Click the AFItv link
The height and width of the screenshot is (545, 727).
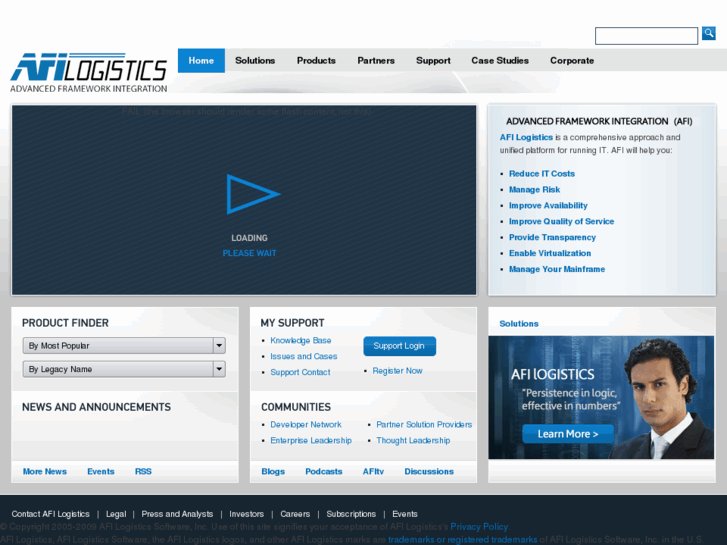pyautogui.click(x=373, y=471)
